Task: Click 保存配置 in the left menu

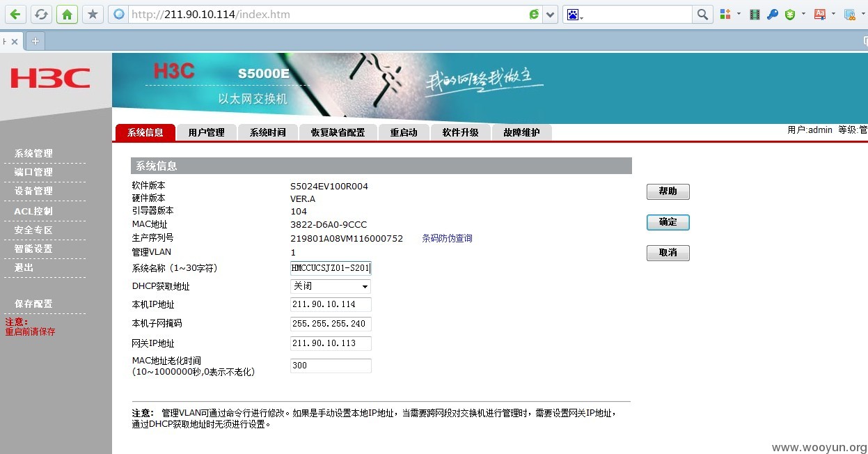Action: pos(33,304)
